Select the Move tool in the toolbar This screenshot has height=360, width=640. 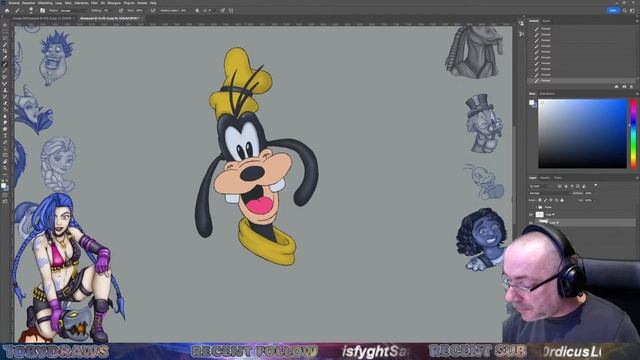tap(5, 25)
